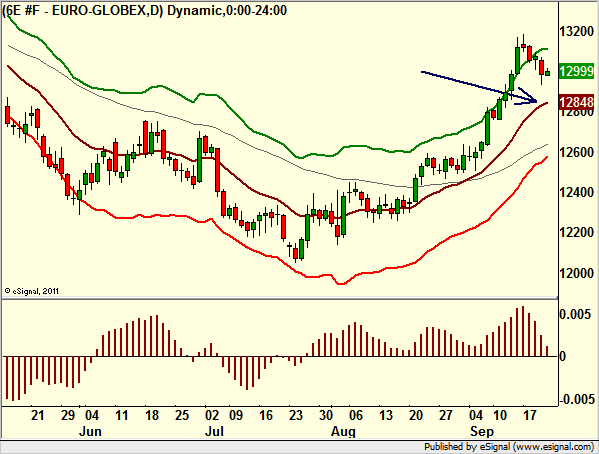599x454 pixels.
Task: Click the date label 23
Action: point(296,415)
